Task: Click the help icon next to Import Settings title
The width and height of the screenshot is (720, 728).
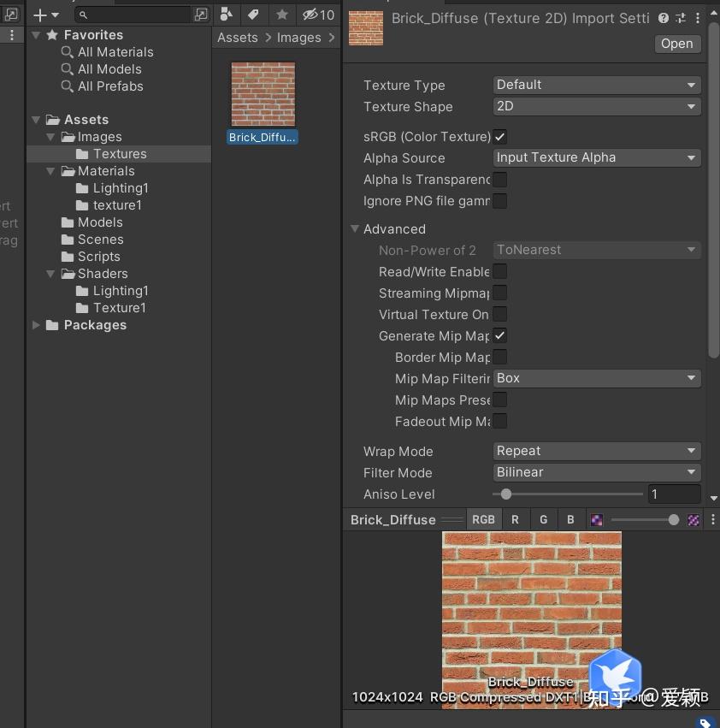Action: (663, 18)
